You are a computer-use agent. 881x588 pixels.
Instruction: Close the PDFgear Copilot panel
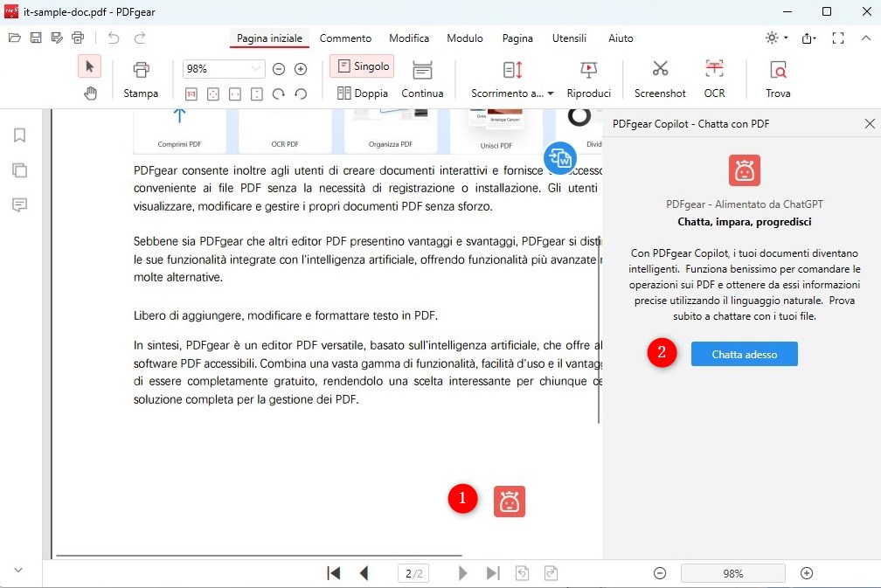tap(869, 123)
